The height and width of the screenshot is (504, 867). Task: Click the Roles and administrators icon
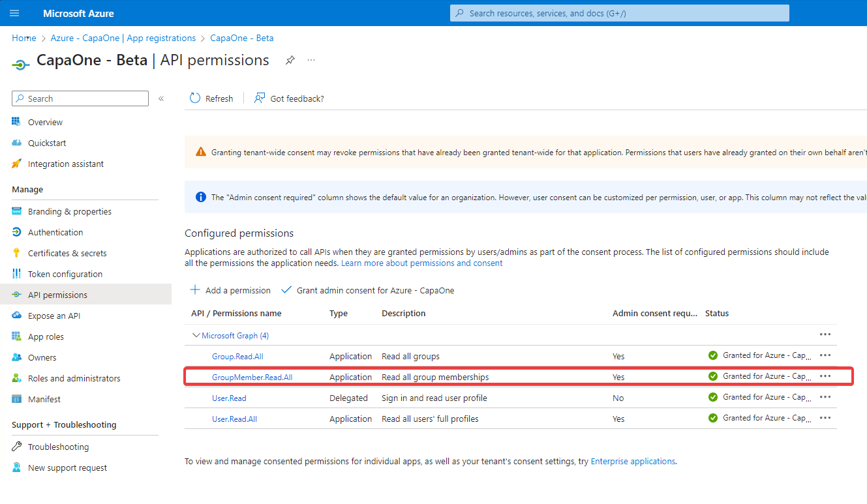tap(16, 378)
